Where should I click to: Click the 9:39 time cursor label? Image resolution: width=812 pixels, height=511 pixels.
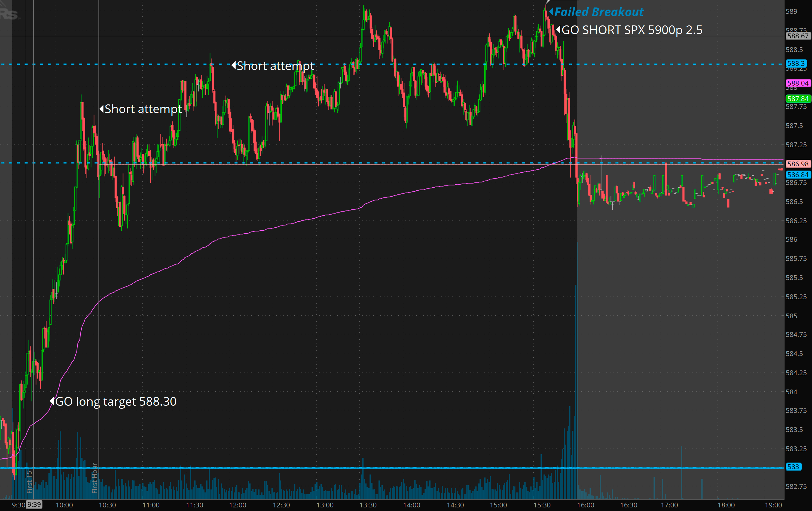click(x=34, y=505)
